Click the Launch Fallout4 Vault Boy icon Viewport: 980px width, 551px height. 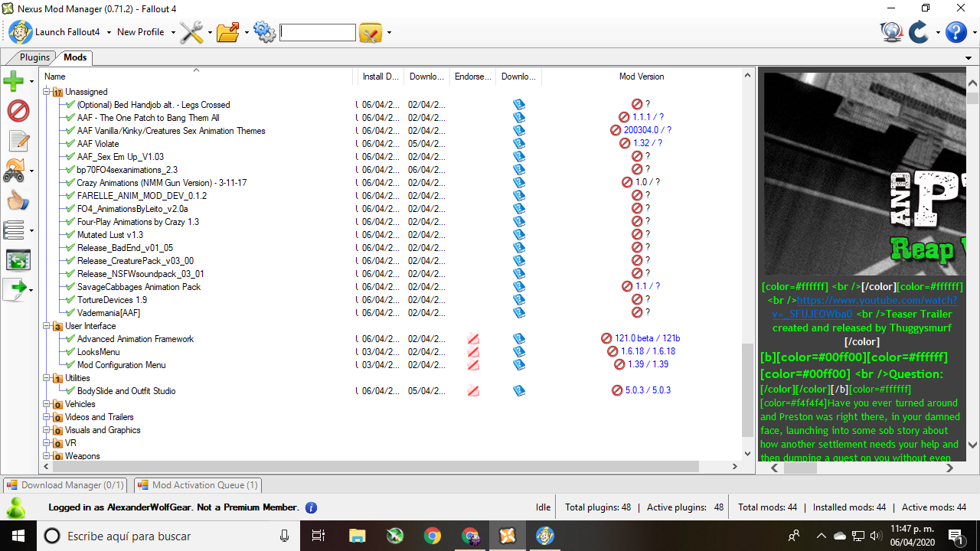(21, 32)
